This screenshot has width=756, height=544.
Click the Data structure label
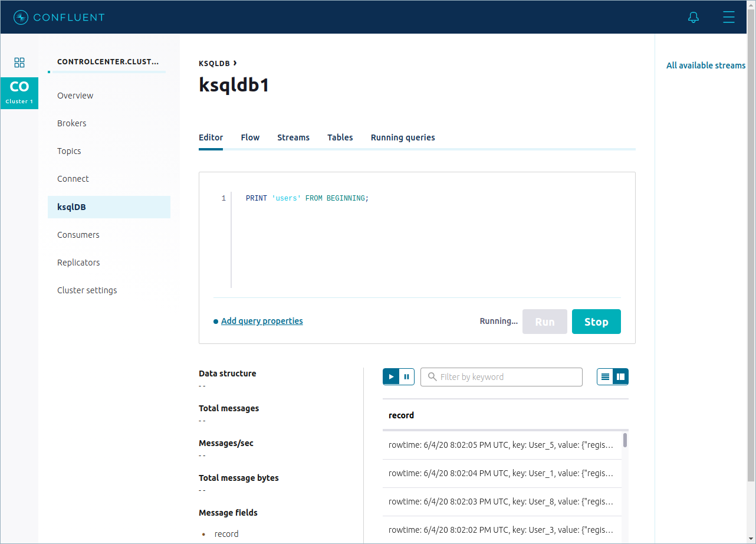click(228, 373)
